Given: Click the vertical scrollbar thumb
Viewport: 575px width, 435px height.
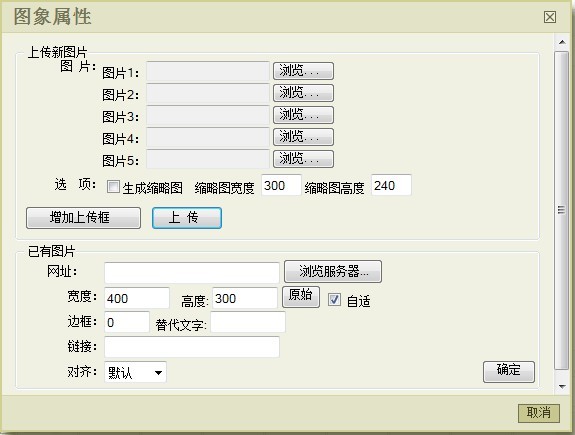Looking at the screenshot, I should point(562,211).
